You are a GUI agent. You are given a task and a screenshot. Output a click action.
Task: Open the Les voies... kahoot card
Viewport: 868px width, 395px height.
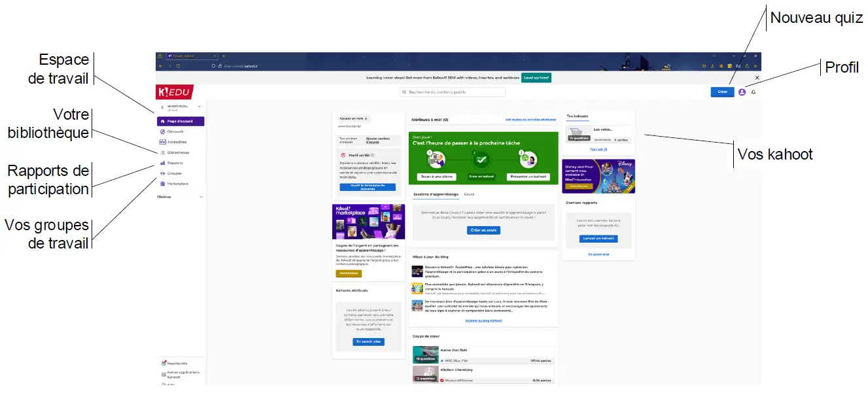pyautogui.click(x=599, y=134)
